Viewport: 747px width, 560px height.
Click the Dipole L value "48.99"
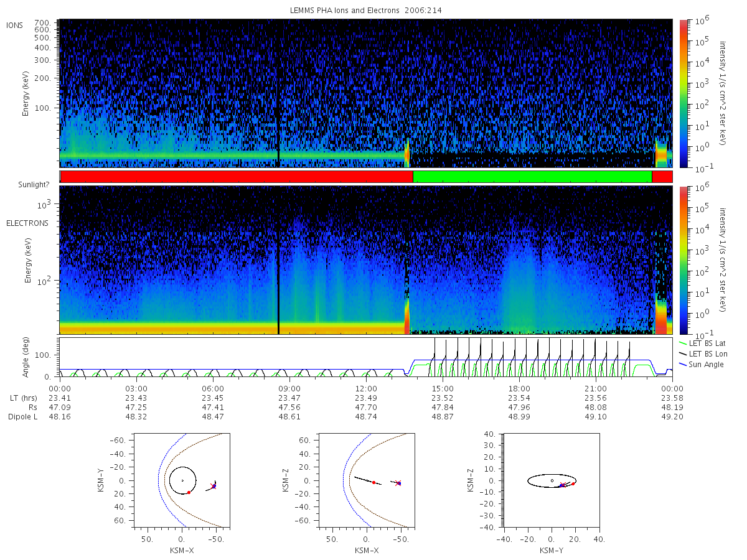519,417
